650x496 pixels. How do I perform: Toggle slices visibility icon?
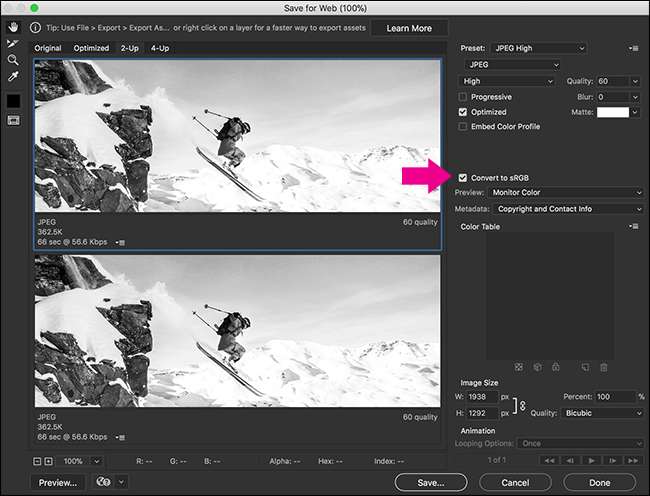pos(13,120)
